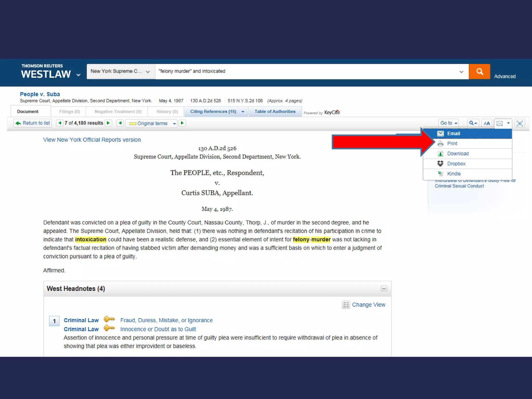Viewport: 532px width, 399px height.
Task: Collapse the West Headnotes section
Action: (x=384, y=289)
